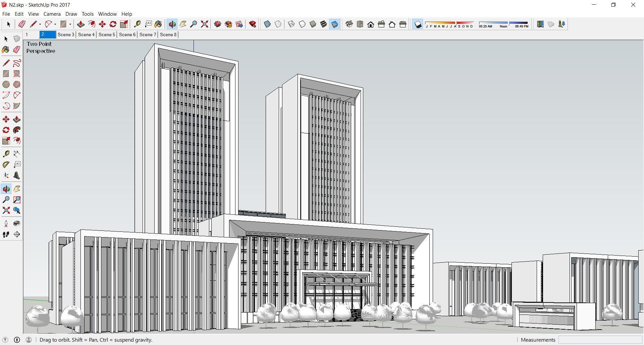644x345 pixels.
Task: Toggle Terrain in location toolbar
Action: pyautogui.click(x=551, y=24)
